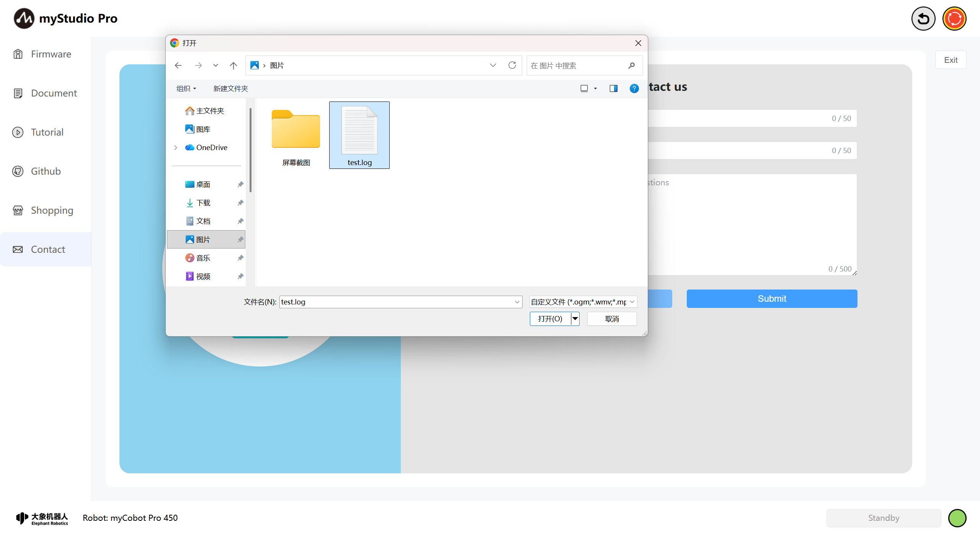Screen dimensions: 980x535
Task: Select 桌面 desktop in navigation pane
Action: [x=203, y=185]
